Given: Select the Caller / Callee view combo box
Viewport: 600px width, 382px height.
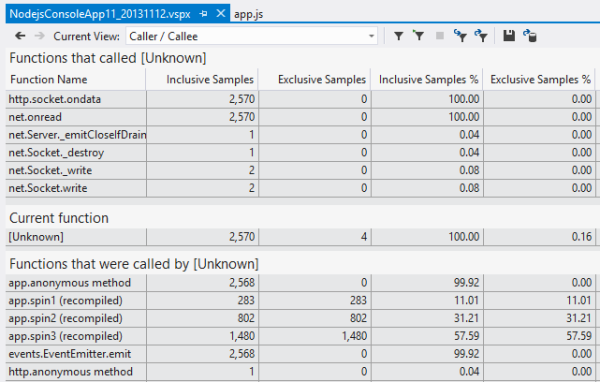Looking at the screenshot, I should (251, 36).
